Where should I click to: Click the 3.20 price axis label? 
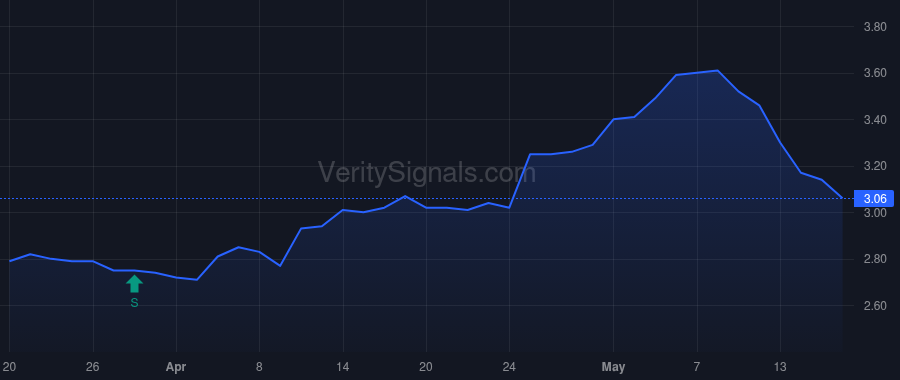point(875,166)
